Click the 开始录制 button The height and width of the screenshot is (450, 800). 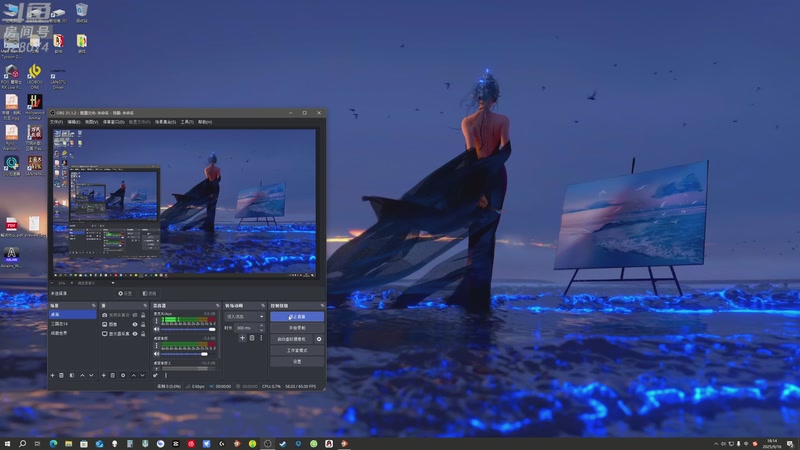[x=297, y=328]
